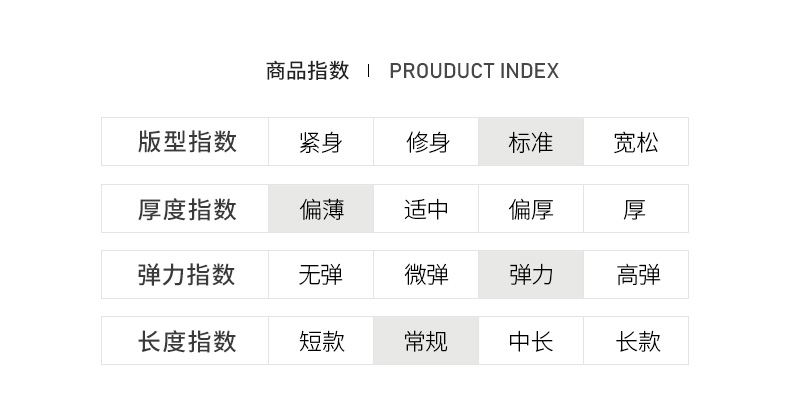Screen dimensions: 790x408
Task: Select the 中长 length option
Action: coord(531,341)
